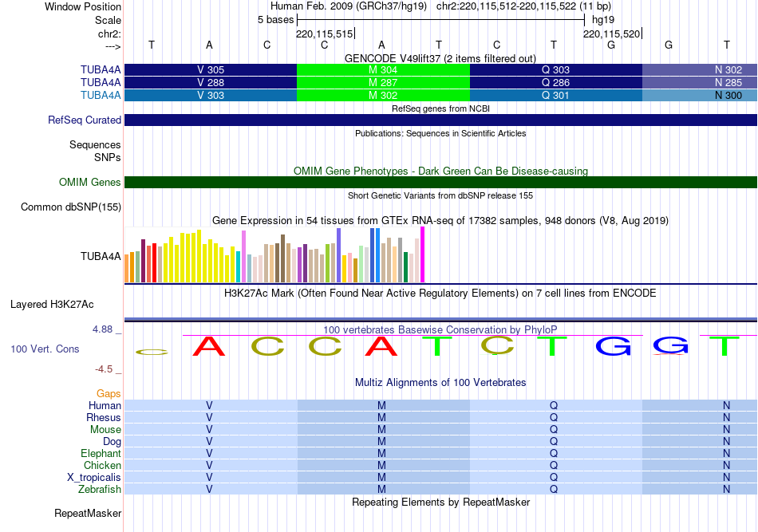Click Publications: Sequences in Scientific Articles title
Screen dimensions: 758x532
(440, 133)
